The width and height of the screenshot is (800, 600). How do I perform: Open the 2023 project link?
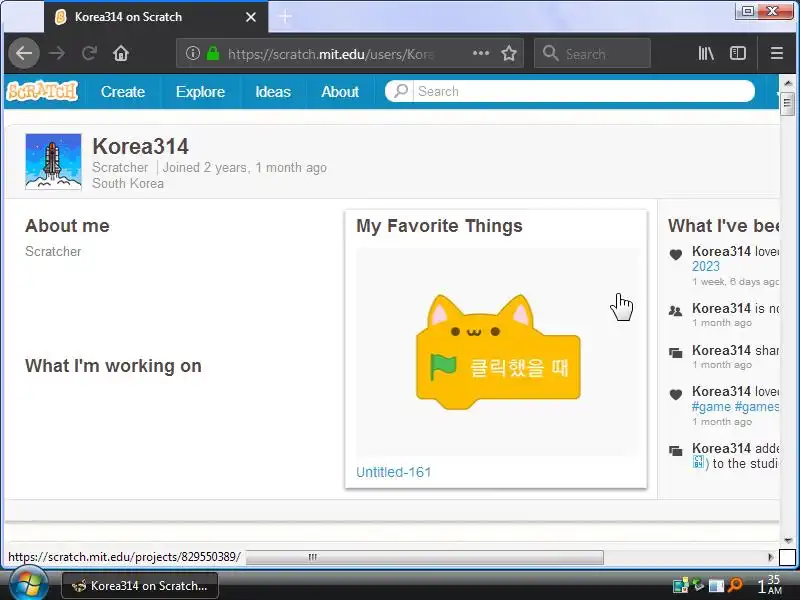(706, 266)
